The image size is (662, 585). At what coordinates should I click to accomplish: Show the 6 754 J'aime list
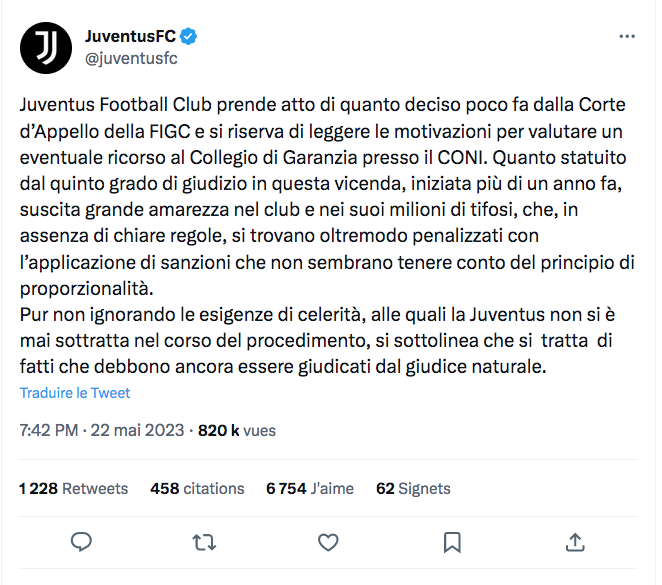(x=310, y=489)
